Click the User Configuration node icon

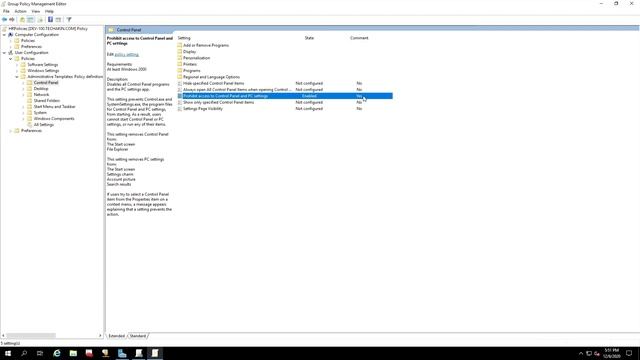pos(11,53)
